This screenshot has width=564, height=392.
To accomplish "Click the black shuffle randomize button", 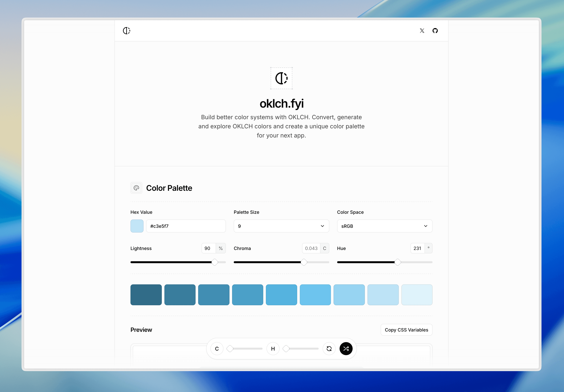I will (346, 348).
